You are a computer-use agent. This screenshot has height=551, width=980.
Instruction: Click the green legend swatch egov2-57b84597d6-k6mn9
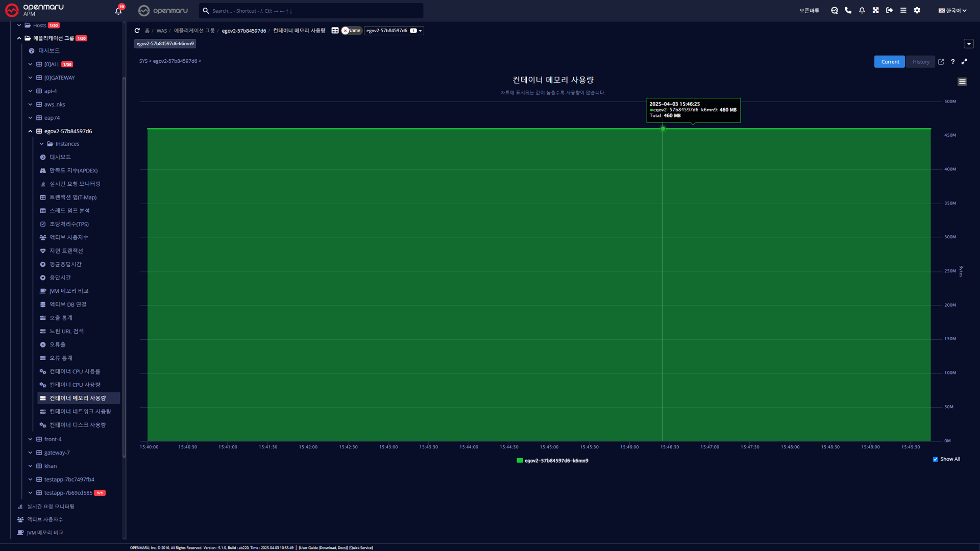(520, 461)
